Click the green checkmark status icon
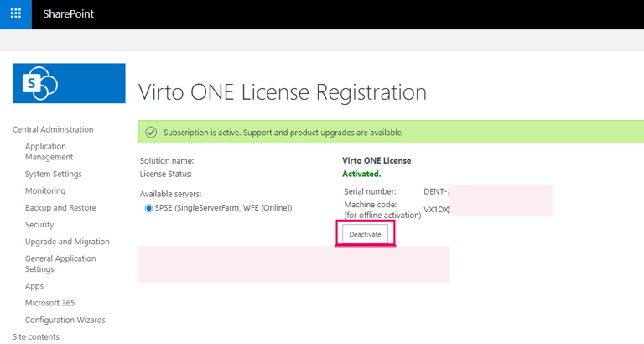The height and width of the screenshot is (344, 644). (x=151, y=133)
